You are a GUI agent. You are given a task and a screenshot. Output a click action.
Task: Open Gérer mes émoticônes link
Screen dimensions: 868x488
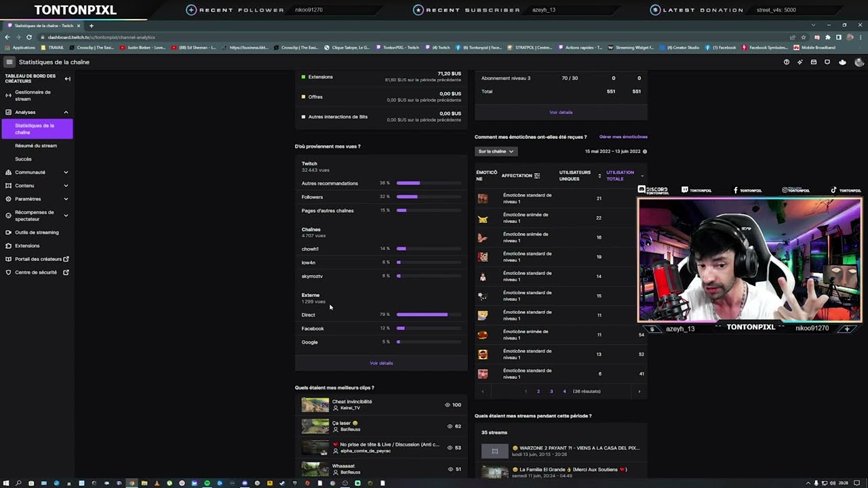[623, 137]
